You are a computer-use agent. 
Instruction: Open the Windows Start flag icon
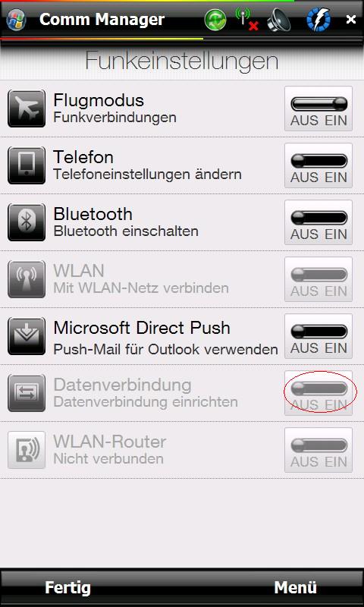pyautogui.click(x=15, y=20)
